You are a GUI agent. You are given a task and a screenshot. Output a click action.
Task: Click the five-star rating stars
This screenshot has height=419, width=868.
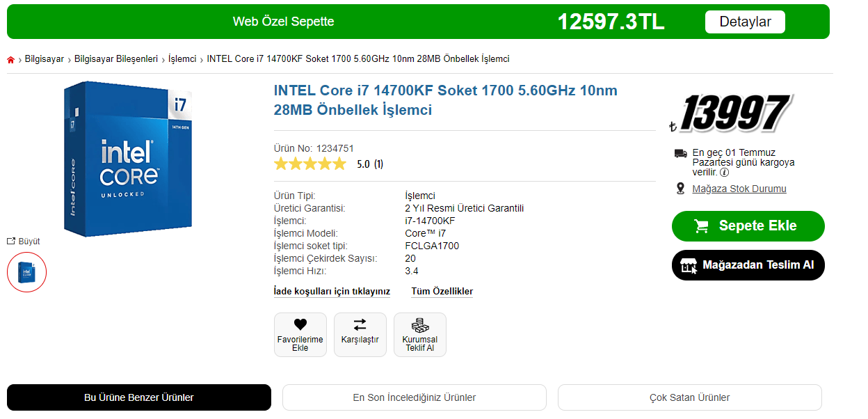pos(310,164)
